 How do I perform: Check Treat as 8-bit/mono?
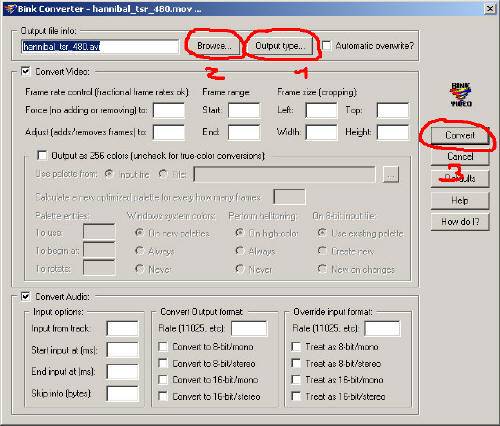296,347
